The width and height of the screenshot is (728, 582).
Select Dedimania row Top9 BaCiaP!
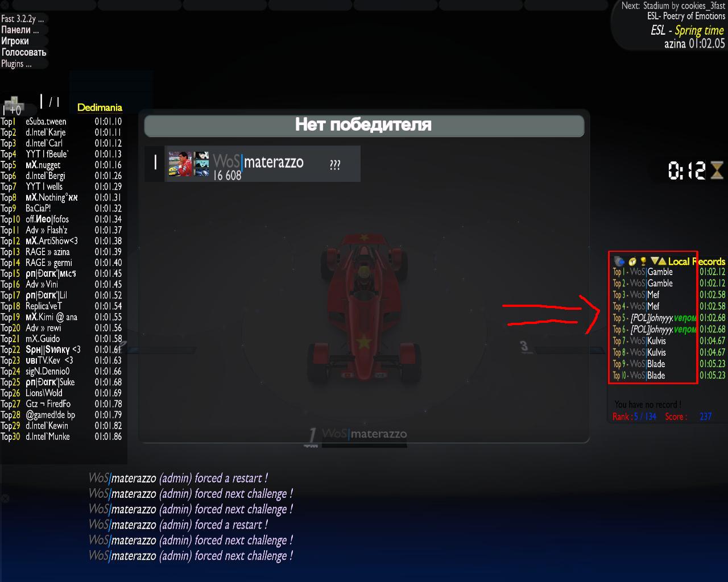pos(61,208)
